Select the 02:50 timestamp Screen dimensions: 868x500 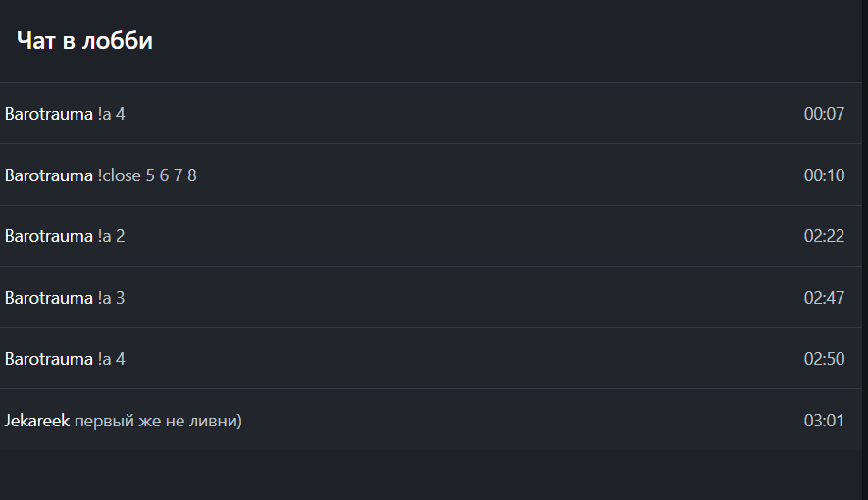click(824, 359)
